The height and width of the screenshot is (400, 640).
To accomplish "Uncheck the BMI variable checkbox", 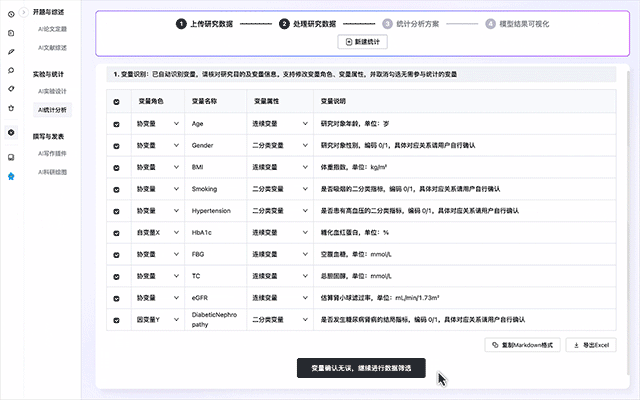I will click(x=116, y=168).
